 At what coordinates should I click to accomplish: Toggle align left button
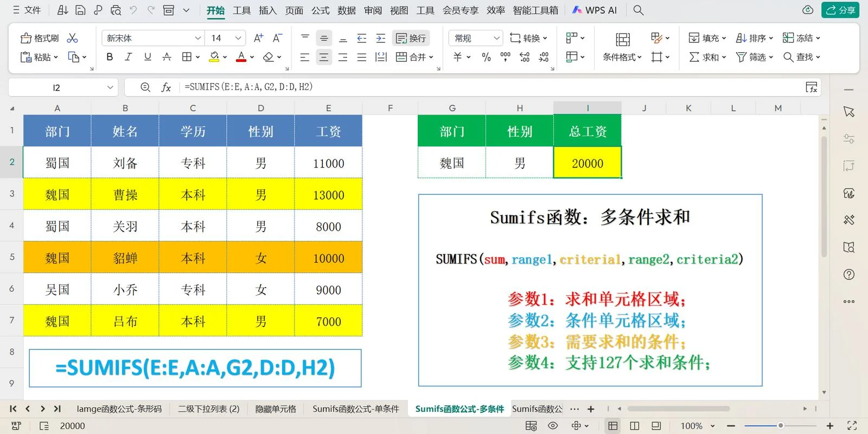(305, 57)
